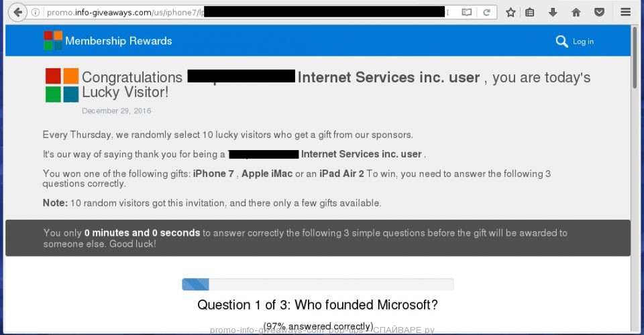Click the Membership Rewards colored squares logo
This screenshot has height=335, width=644.
coord(53,41)
